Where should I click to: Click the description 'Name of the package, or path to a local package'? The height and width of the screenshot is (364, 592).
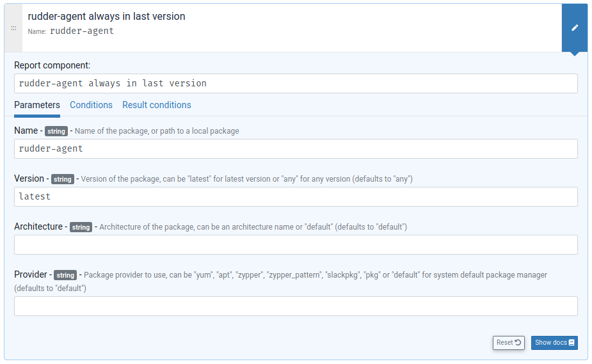(x=157, y=131)
